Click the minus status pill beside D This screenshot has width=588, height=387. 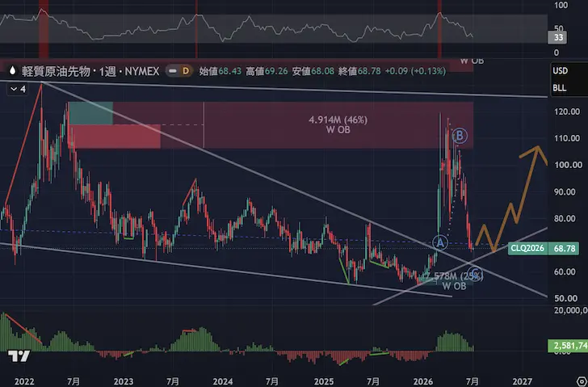[x=173, y=70]
